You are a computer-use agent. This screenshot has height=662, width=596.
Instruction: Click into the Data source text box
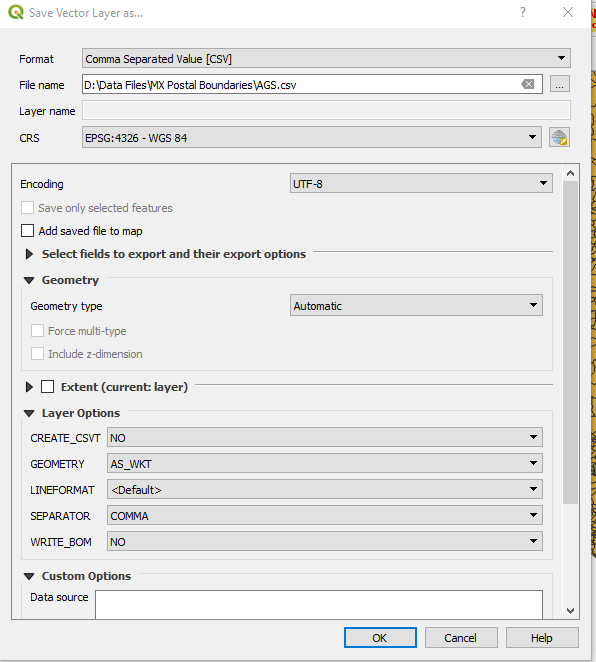tap(319, 605)
